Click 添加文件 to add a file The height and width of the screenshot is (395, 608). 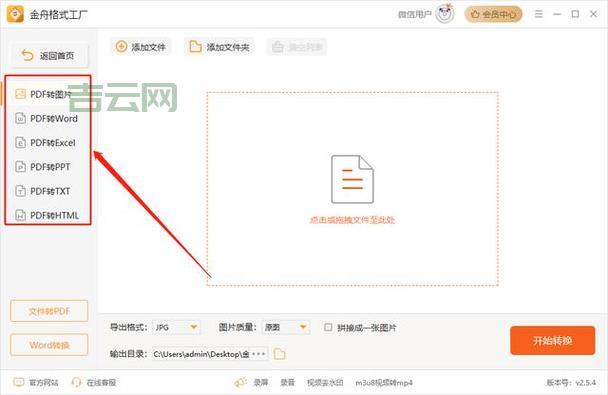(x=141, y=47)
